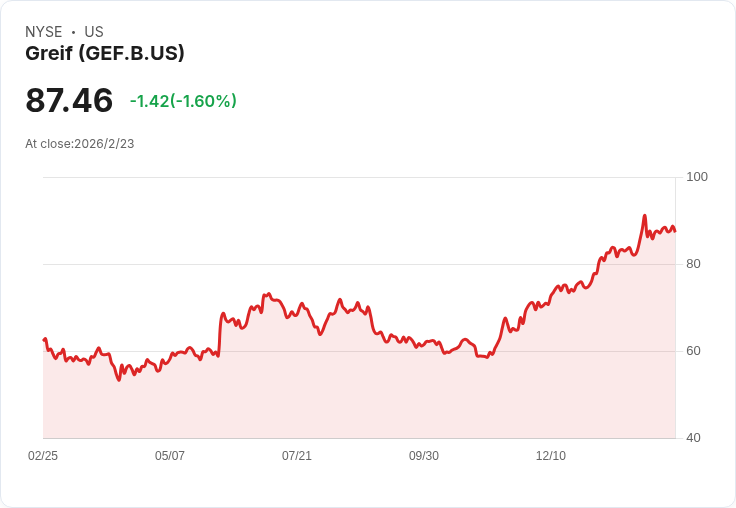Click the 80 y-axis label

(x=693, y=264)
